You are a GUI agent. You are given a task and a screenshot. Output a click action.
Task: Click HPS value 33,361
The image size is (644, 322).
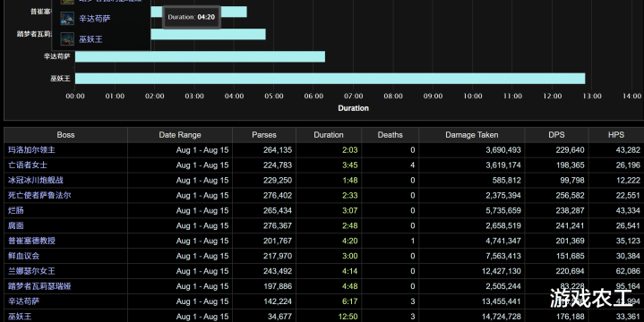pyautogui.click(x=628, y=317)
